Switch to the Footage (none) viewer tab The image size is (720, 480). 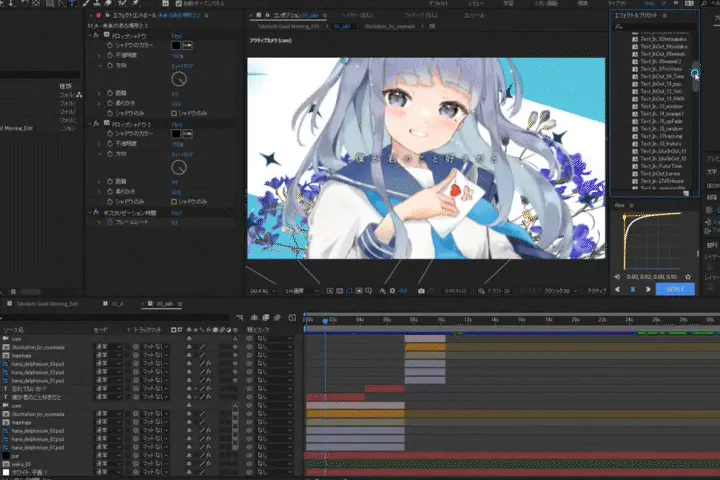pos(421,16)
